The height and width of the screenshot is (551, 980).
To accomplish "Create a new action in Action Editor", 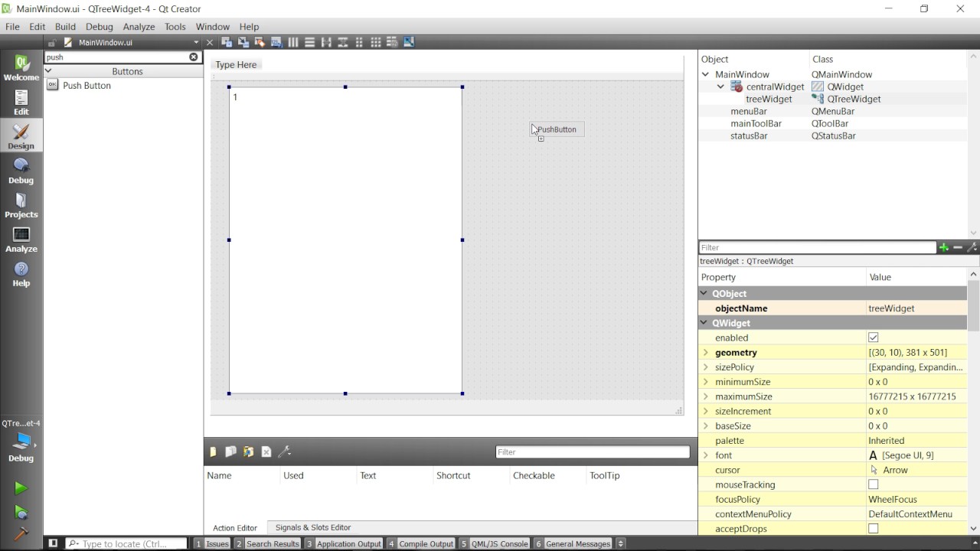I will 213,452.
